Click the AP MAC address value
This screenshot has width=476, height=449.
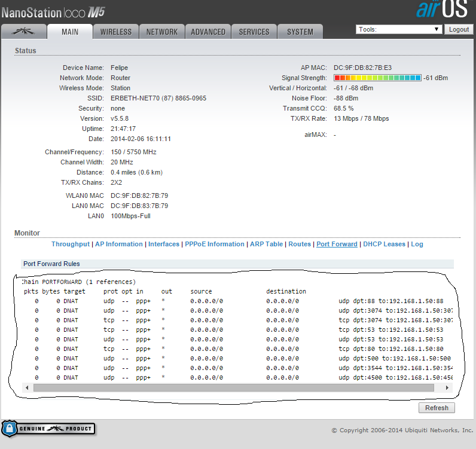pyautogui.click(x=362, y=68)
